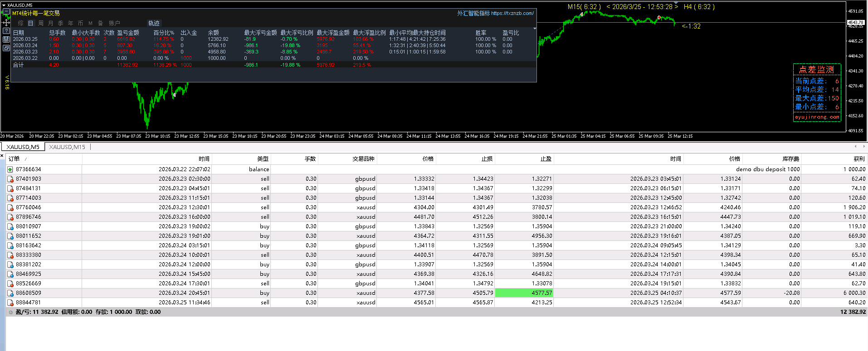Switch to the XAUUSD,M15 chart tab
868x351 pixels.
pos(67,147)
